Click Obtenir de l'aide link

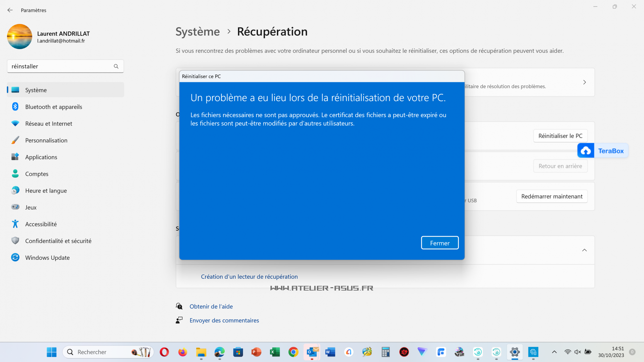211,306
